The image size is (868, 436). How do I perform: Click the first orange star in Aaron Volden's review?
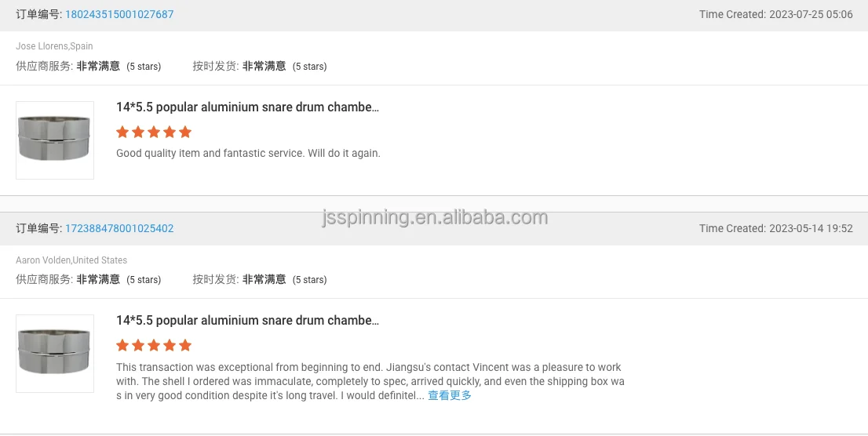point(122,345)
